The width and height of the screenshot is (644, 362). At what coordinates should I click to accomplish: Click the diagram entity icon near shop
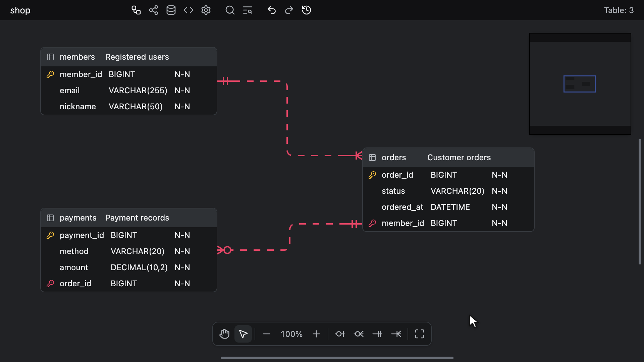136,10
